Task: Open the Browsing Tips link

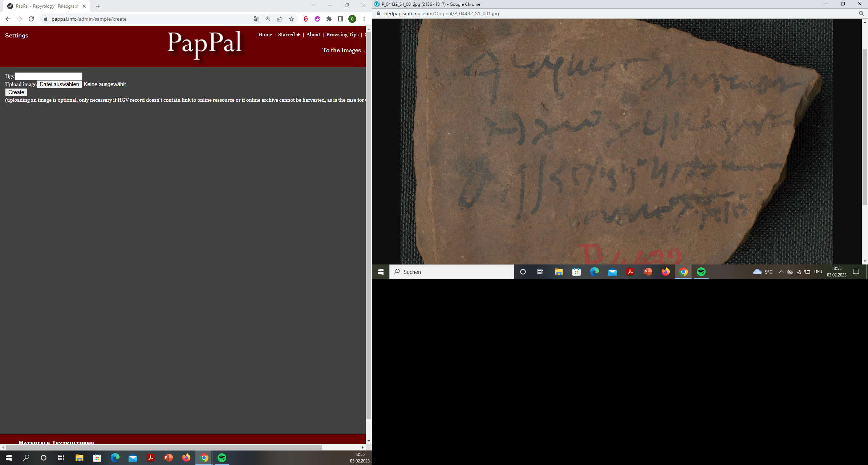Action: pos(342,35)
